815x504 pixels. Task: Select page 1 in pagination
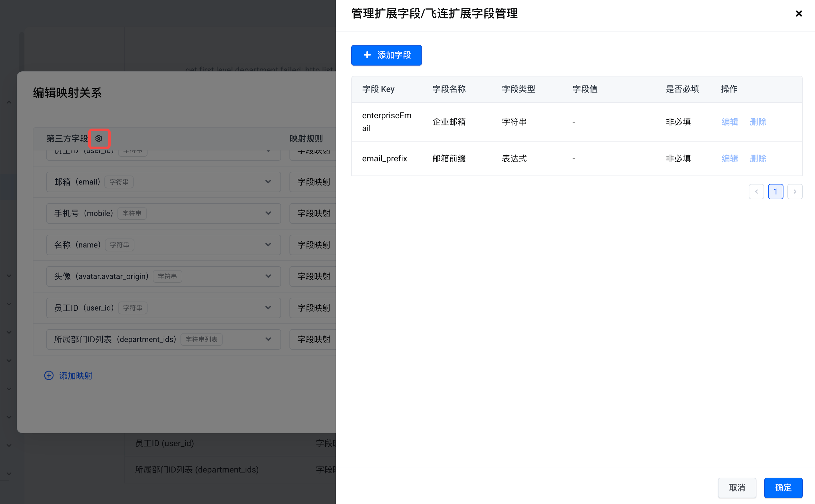point(776,192)
